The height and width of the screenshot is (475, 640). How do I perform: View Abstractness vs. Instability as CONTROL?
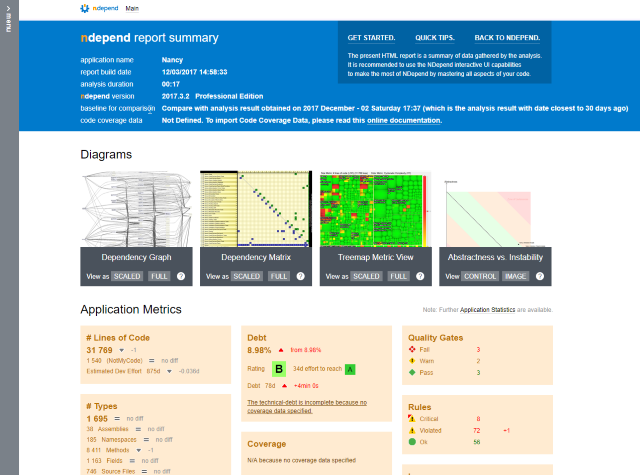[x=480, y=276]
